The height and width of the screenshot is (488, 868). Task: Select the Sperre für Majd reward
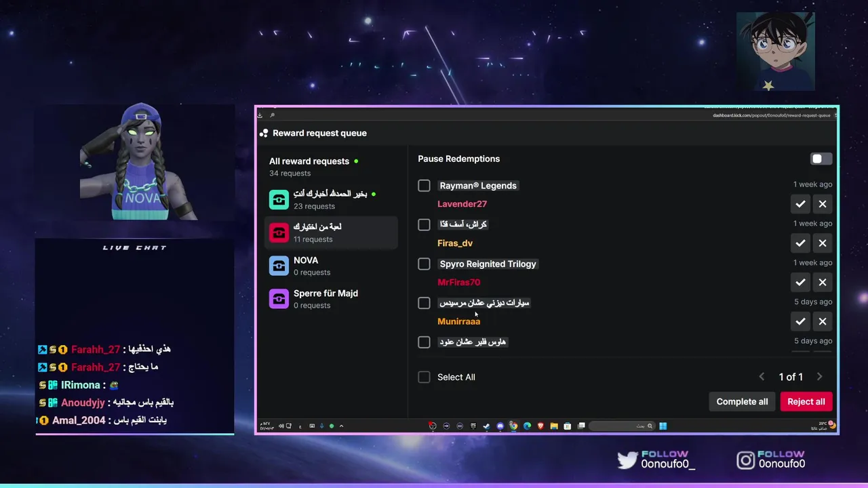tap(332, 299)
